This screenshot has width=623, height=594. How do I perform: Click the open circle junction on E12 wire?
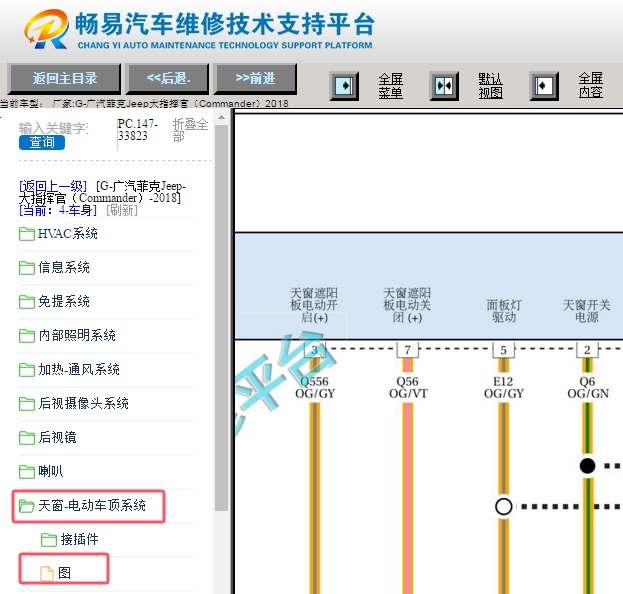[503, 507]
